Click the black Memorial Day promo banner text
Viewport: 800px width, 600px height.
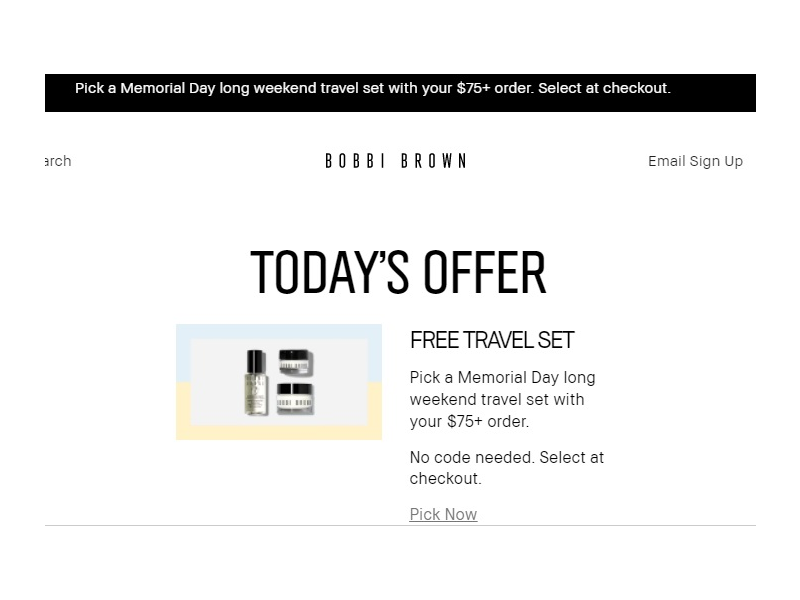pyautogui.click(x=372, y=88)
